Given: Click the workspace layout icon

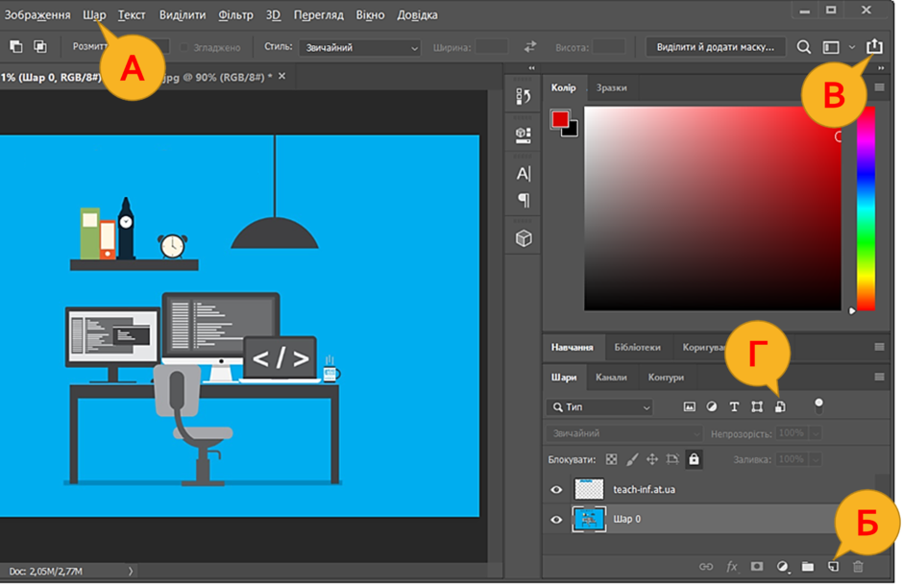Looking at the screenshot, I should pyautogui.click(x=830, y=47).
